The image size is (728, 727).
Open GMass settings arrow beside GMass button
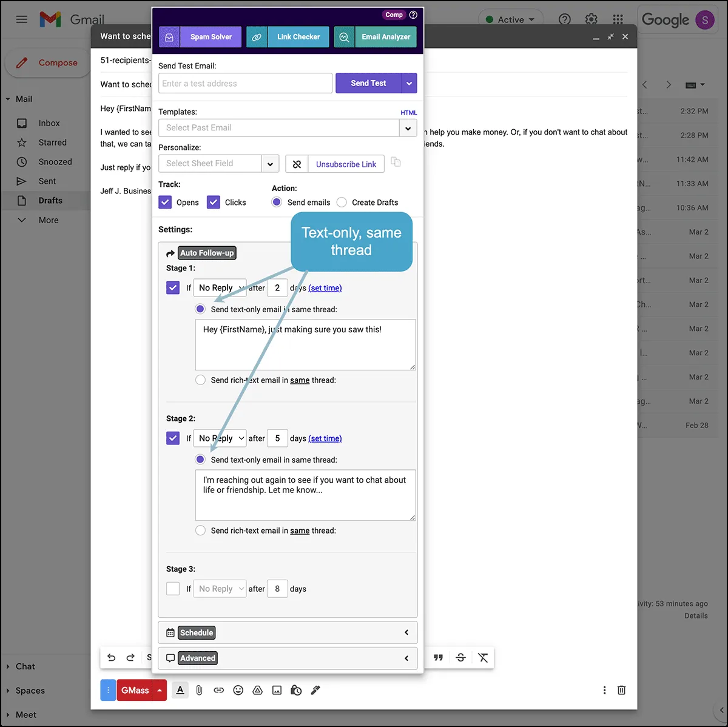pyautogui.click(x=160, y=690)
